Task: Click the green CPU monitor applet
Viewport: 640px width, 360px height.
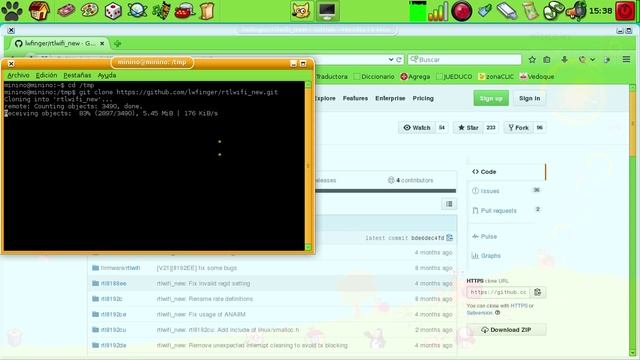Action: point(418,11)
